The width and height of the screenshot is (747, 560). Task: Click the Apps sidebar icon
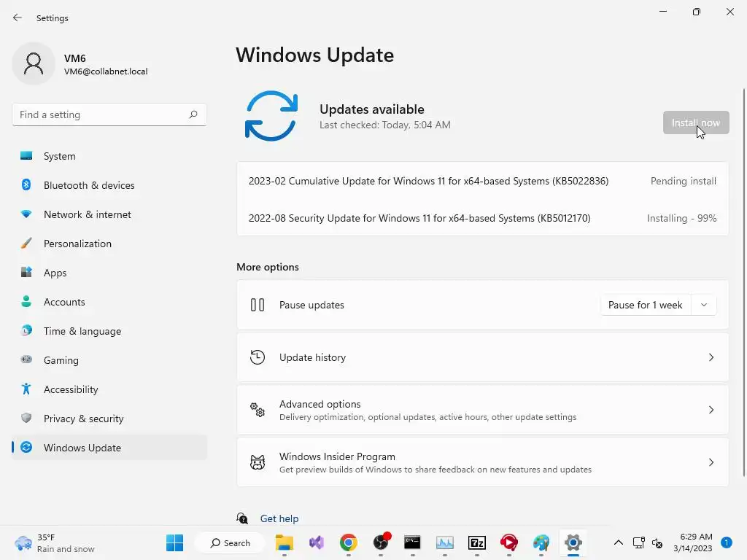[26, 273]
